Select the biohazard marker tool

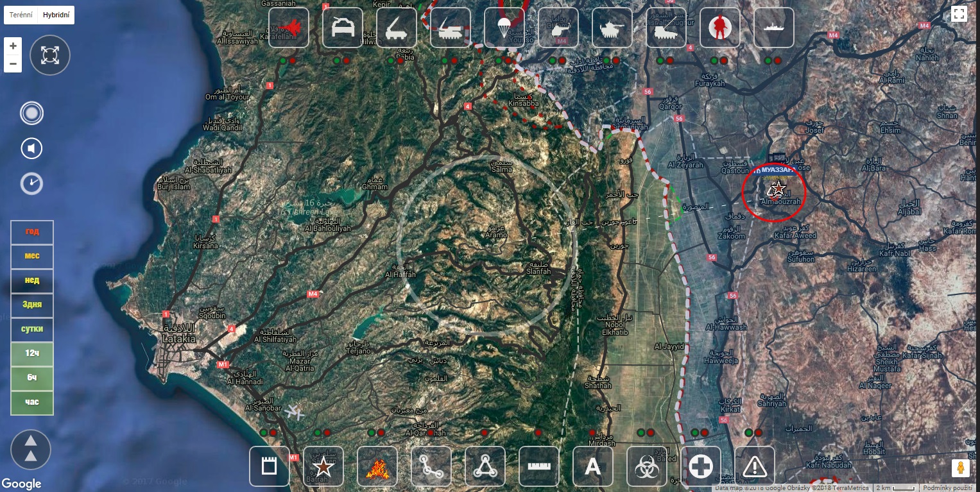pyautogui.click(x=647, y=466)
